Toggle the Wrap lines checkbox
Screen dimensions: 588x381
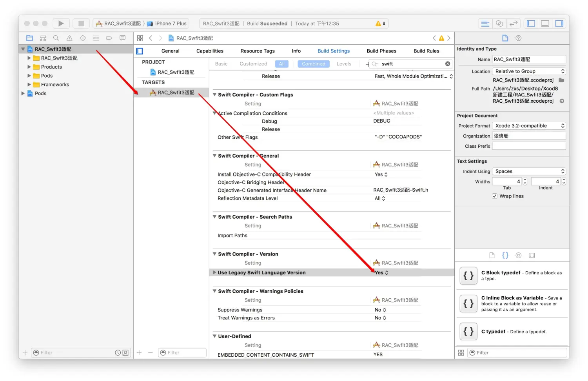pos(495,196)
